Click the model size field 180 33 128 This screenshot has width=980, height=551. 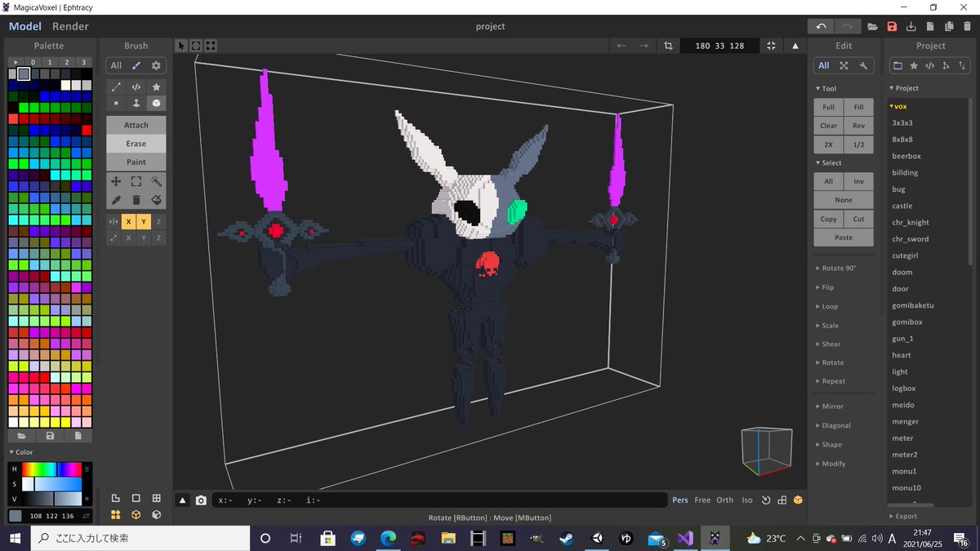[x=719, y=46]
